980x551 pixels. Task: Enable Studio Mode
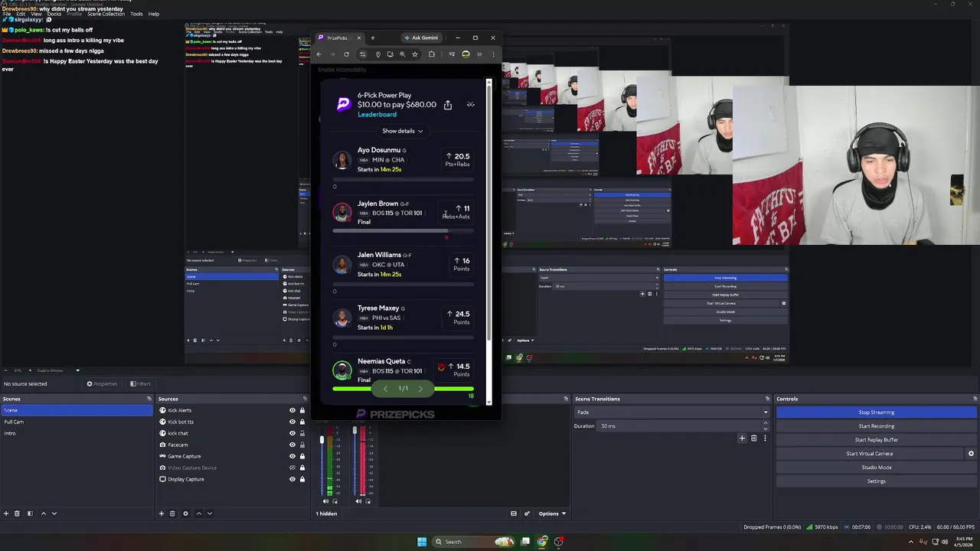[x=876, y=468]
